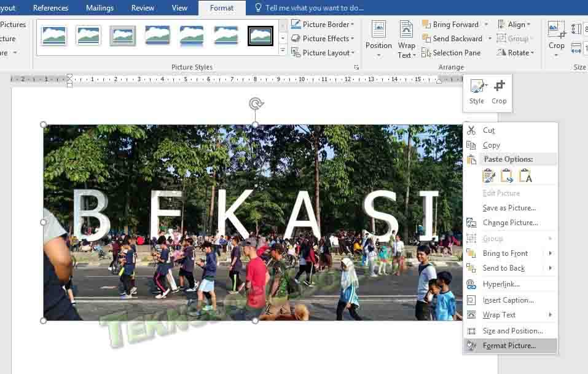Choose Cut from the context menu
This screenshot has width=588, height=374.
coord(511,130)
